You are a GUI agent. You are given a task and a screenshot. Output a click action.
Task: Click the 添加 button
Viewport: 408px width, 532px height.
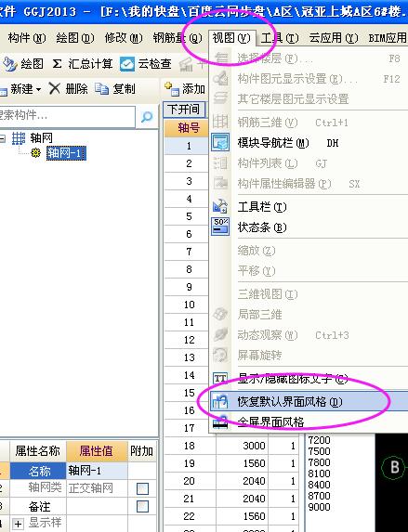[x=184, y=89]
